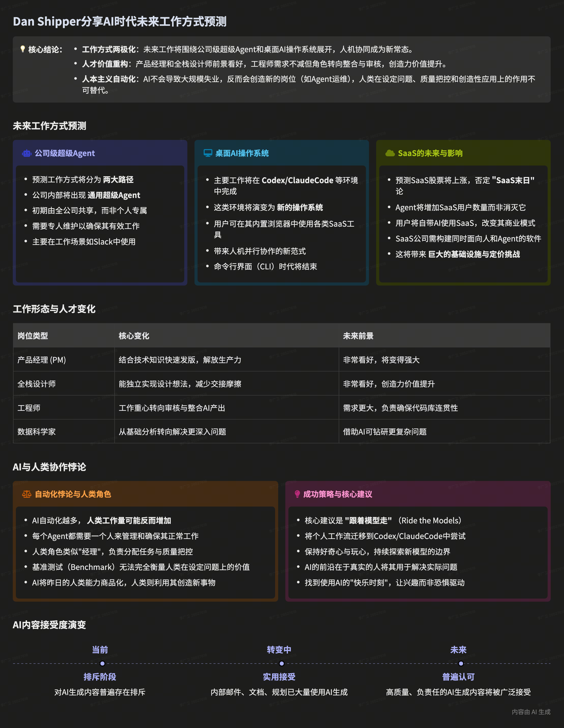Click the card title "公司级超级Agent"
Viewport: 564px width, 728px height.
pyautogui.click(x=65, y=153)
